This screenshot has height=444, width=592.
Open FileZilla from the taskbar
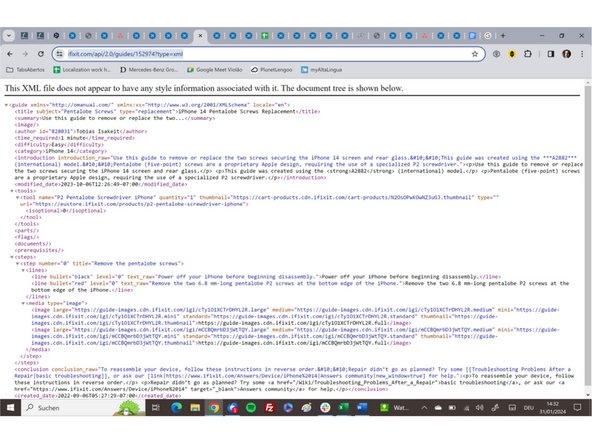point(269,408)
